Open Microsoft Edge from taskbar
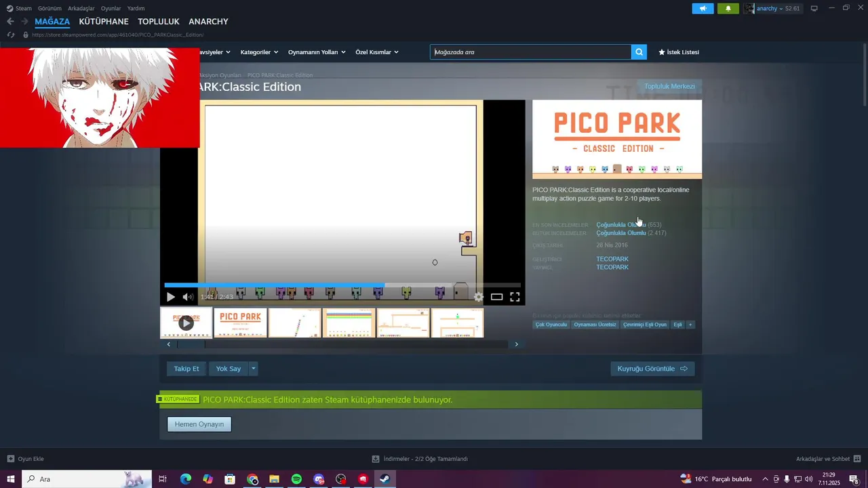The image size is (868, 488). point(186,479)
